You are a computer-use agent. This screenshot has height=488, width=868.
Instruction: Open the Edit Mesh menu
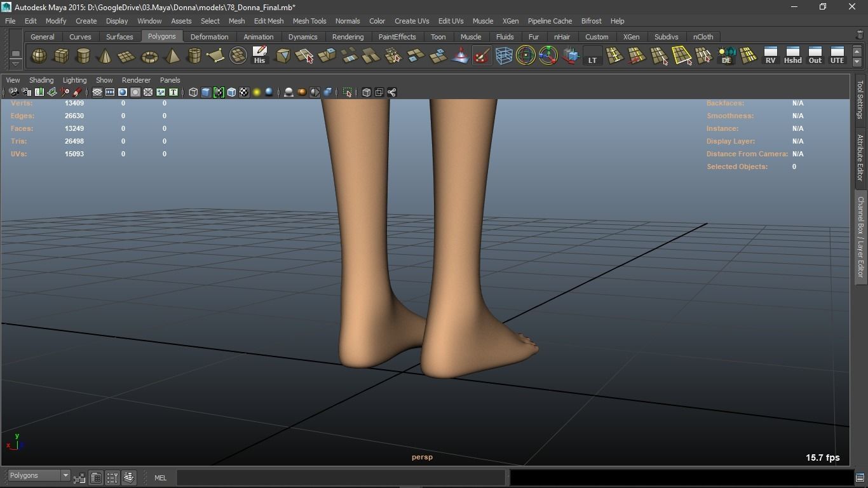(269, 21)
